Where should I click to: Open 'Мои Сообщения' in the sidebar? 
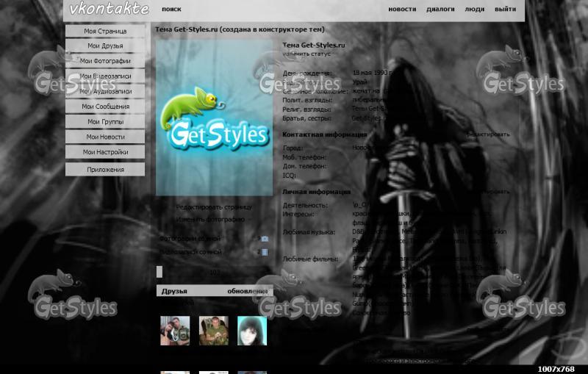(105, 107)
